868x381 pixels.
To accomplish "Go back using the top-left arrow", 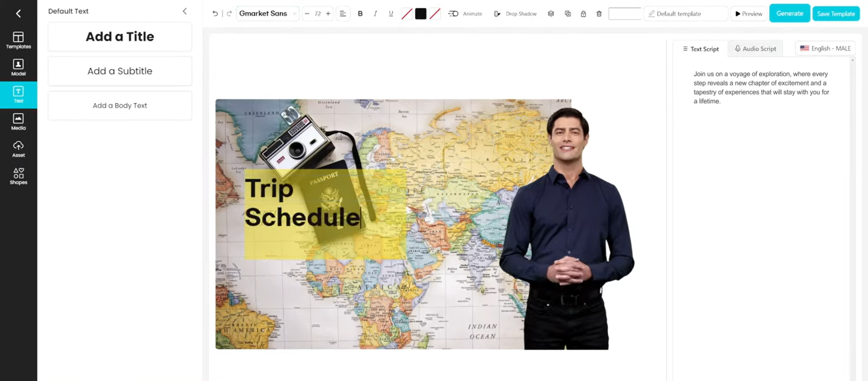I will [x=19, y=14].
